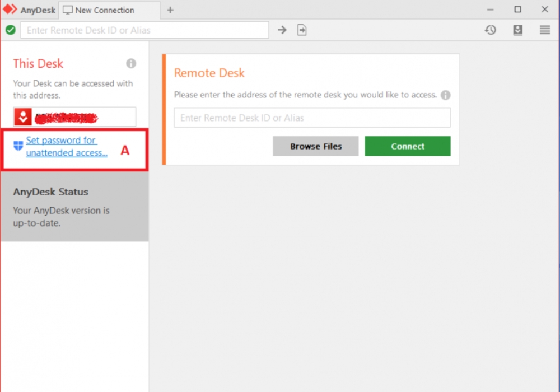Focus the Remote Desk ID input field
Screen dimensions: 560x392
coord(312,118)
